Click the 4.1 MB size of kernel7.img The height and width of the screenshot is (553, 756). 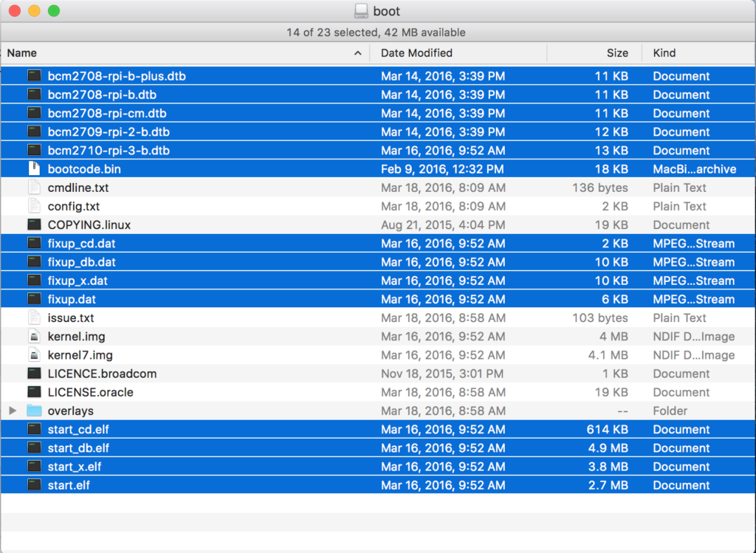608,355
